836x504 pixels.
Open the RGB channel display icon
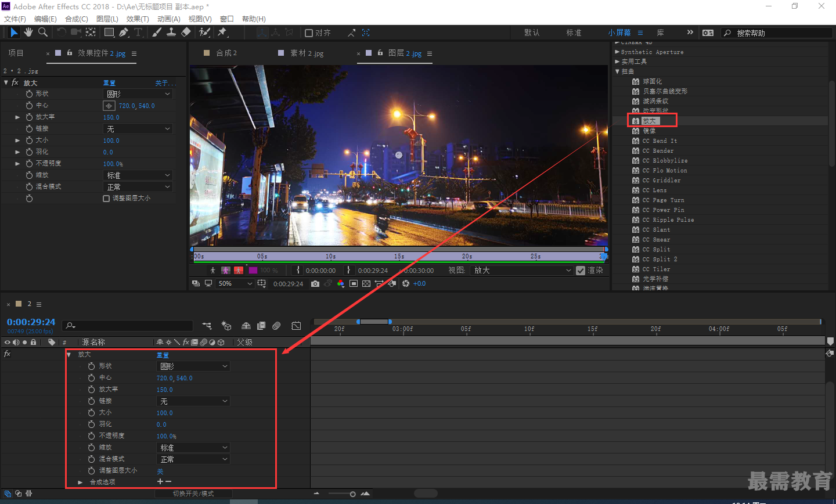340,283
